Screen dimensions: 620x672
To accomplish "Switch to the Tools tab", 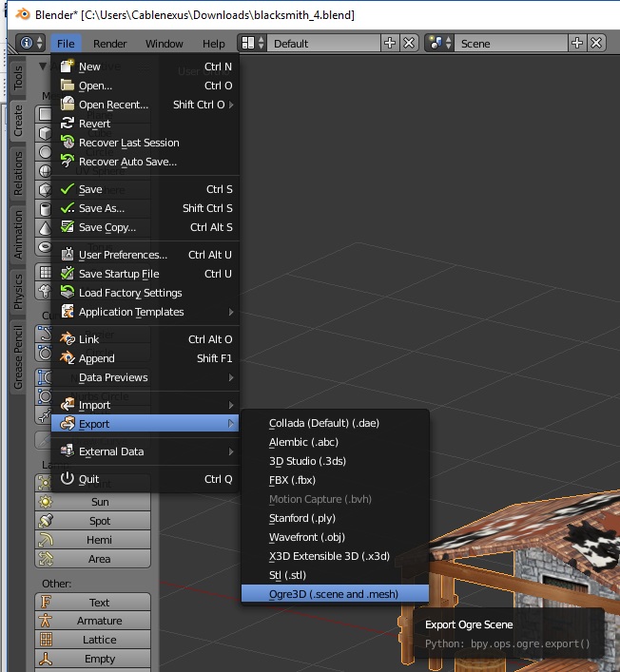I will click(18, 78).
